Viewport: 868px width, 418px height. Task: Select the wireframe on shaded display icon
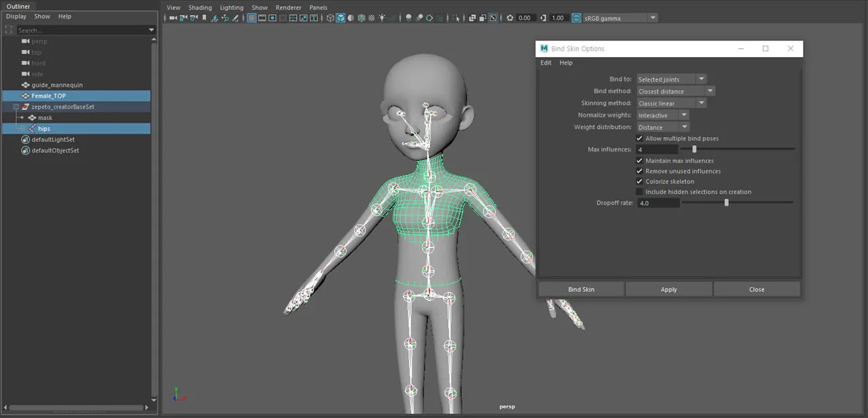click(351, 18)
